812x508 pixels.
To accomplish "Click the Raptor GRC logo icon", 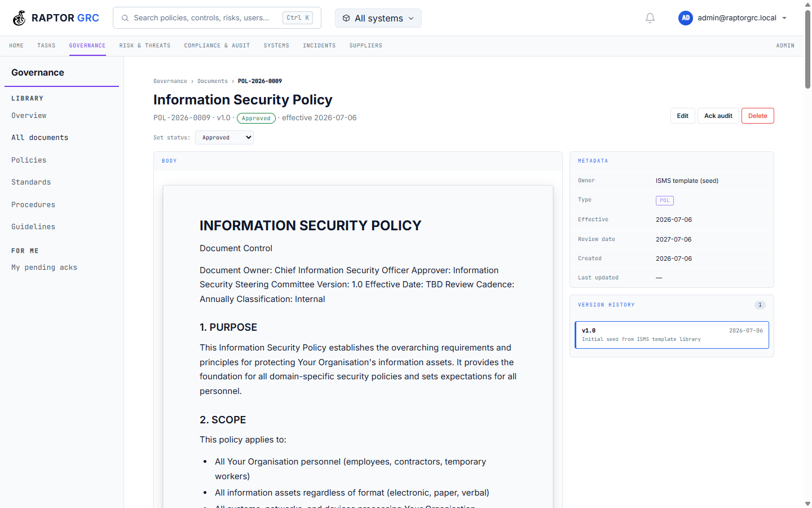I will pyautogui.click(x=19, y=18).
